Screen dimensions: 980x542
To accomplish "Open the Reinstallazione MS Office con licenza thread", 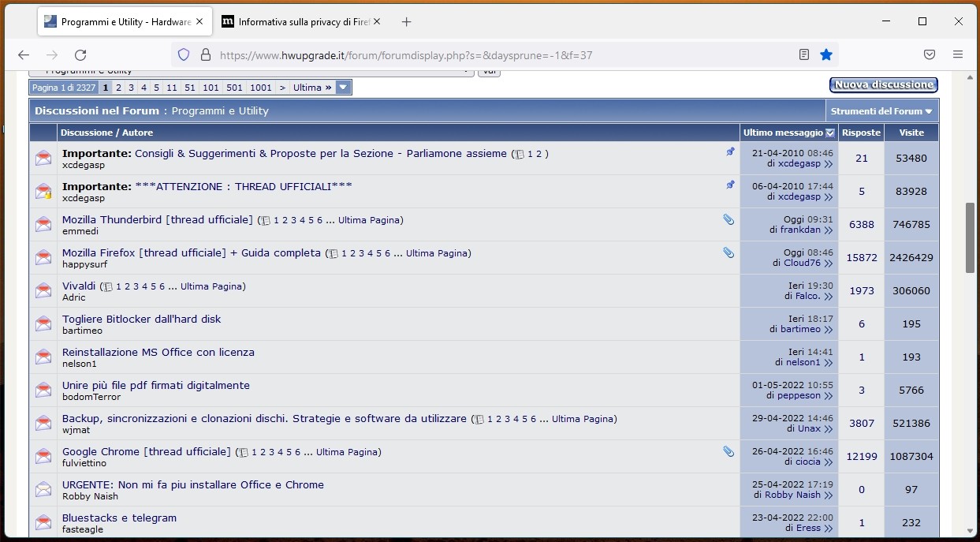I will coord(158,352).
